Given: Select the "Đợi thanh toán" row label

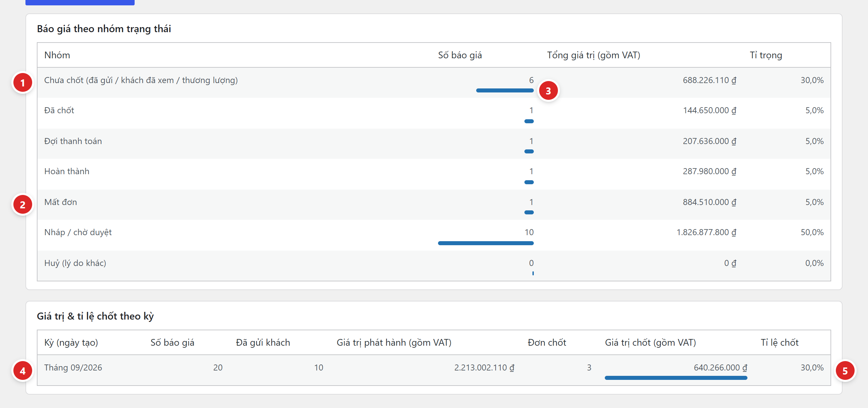Looking at the screenshot, I should click(x=73, y=141).
